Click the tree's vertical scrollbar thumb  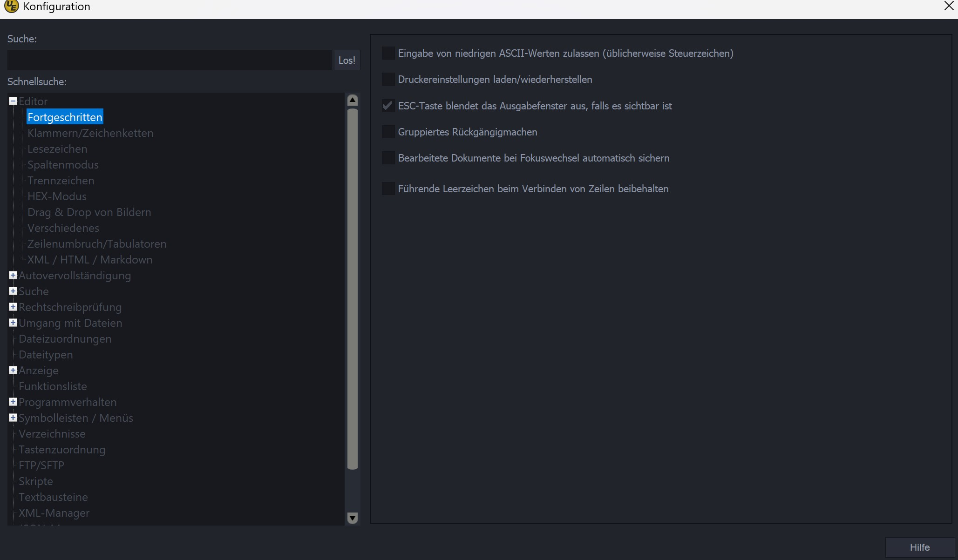click(353, 289)
